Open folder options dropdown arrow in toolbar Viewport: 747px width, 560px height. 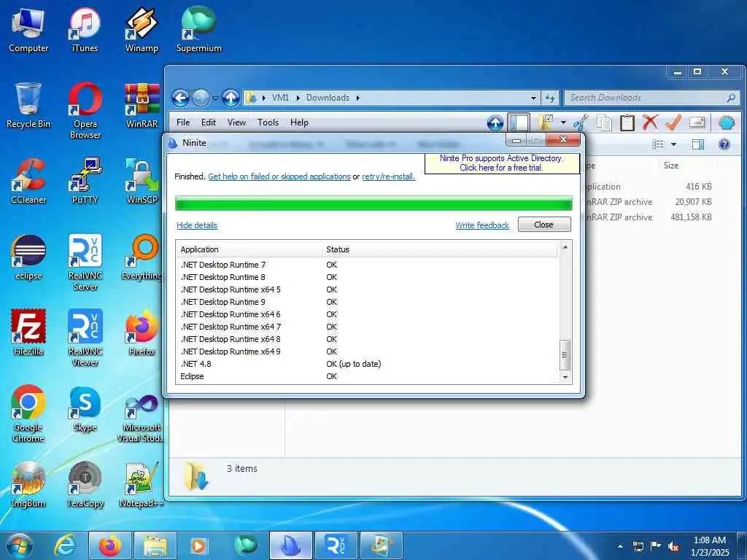563,122
